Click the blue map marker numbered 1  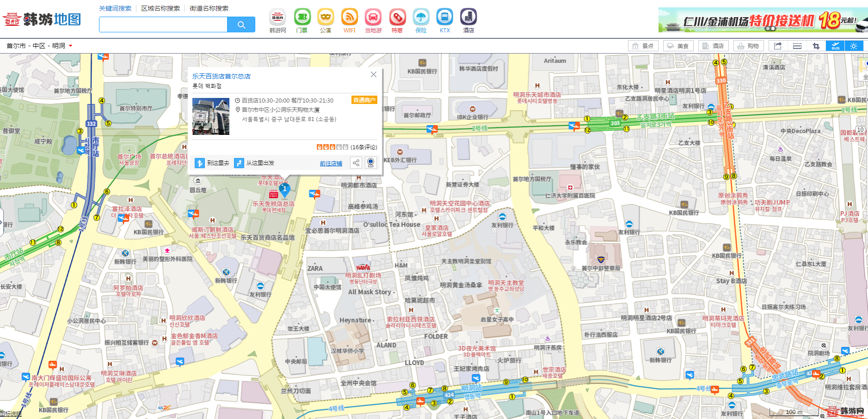(285, 190)
